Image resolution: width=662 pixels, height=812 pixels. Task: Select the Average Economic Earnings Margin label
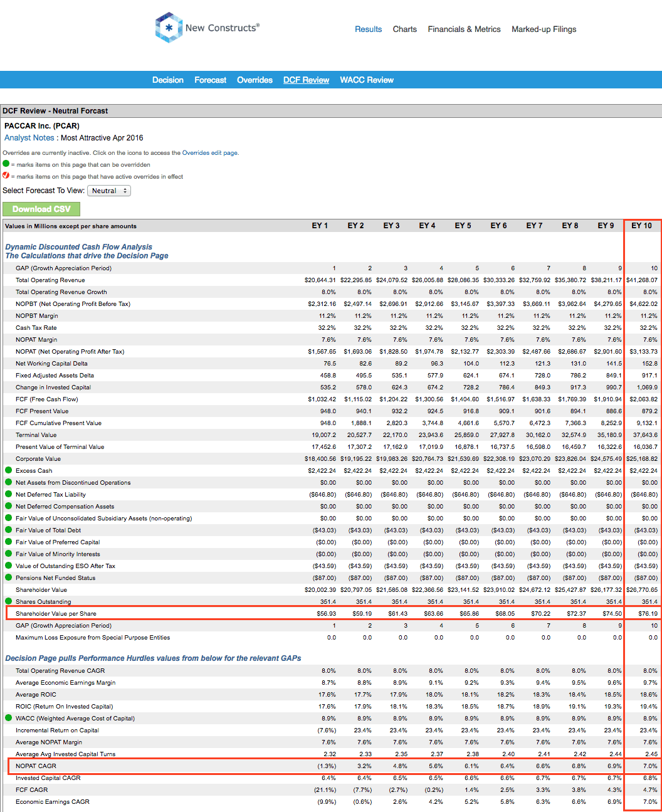coord(65,683)
